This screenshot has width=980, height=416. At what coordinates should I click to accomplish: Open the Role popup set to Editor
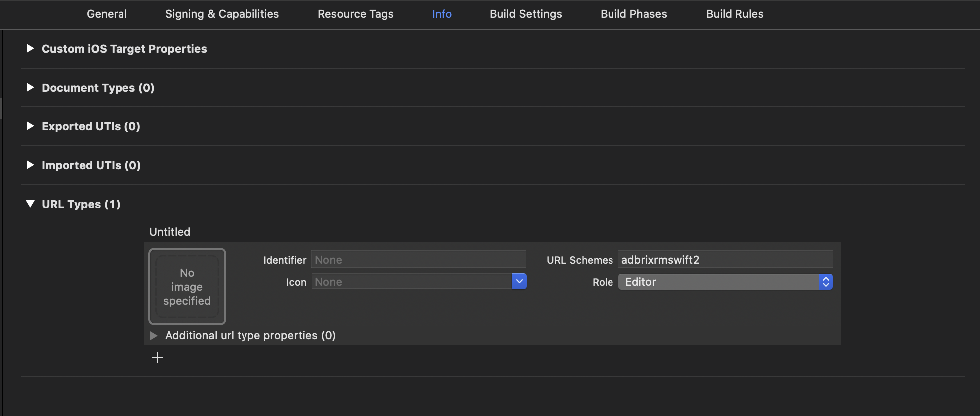click(725, 282)
